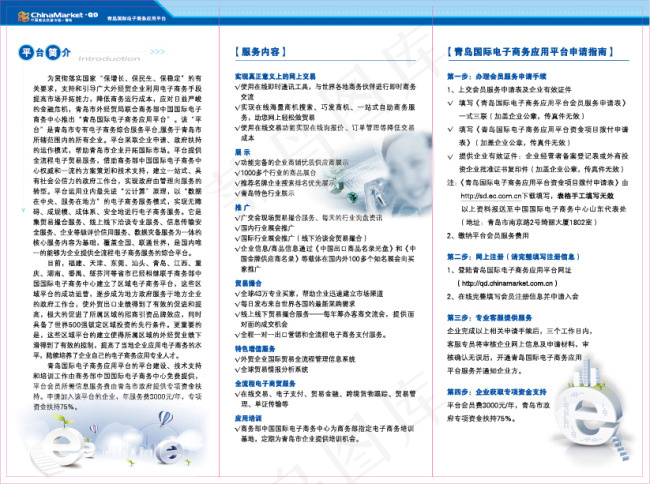650x484 pixels.
Task: Click the subheading 实现真正意义上的网上交易
Action: (275, 76)
